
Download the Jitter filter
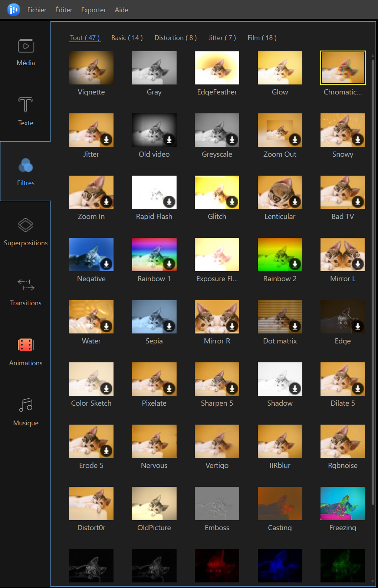tap(106, 140)
